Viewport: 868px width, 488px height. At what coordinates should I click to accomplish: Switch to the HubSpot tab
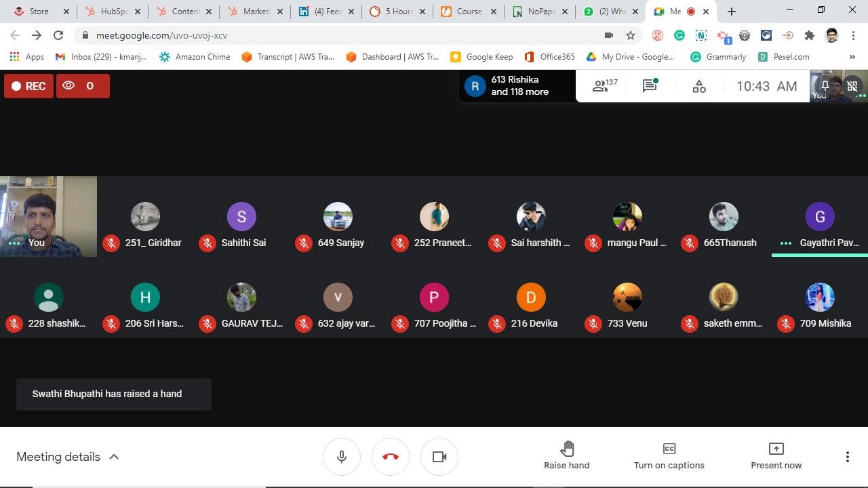tap(113, 12)
